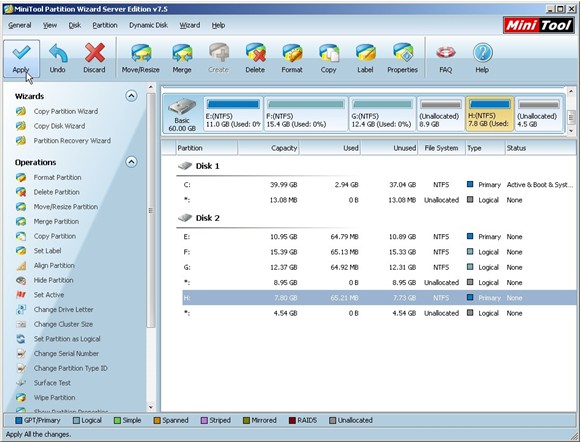Select the Merge toolbar icon
This screenshot has width=581, height=443.
pyautogui.click(x=182, y=59)
